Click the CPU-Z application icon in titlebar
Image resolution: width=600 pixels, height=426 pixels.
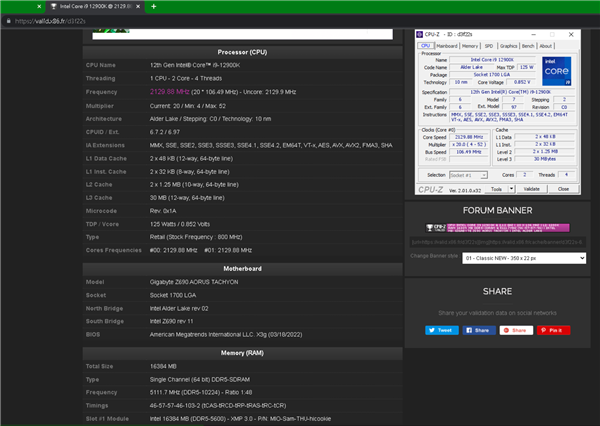(420, 34)
